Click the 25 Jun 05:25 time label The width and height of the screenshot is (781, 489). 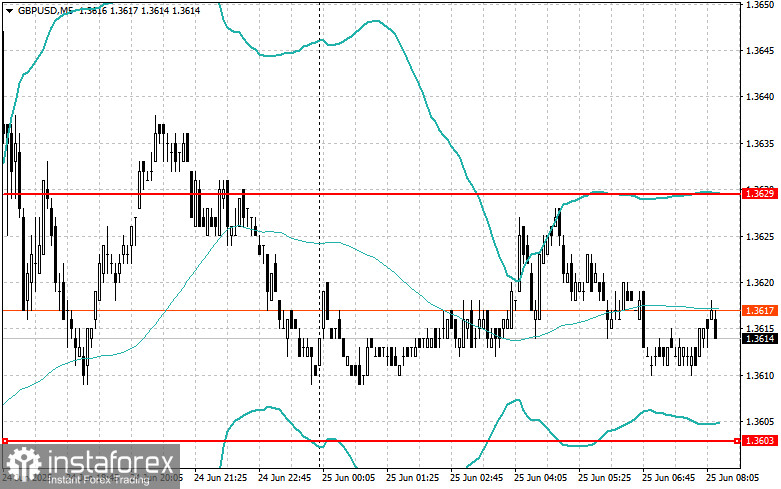(604, 478)
